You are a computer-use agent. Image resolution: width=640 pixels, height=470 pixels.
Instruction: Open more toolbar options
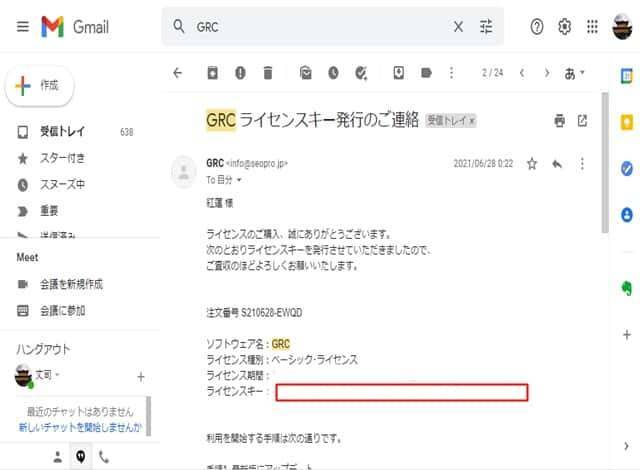tap(451, 73)
